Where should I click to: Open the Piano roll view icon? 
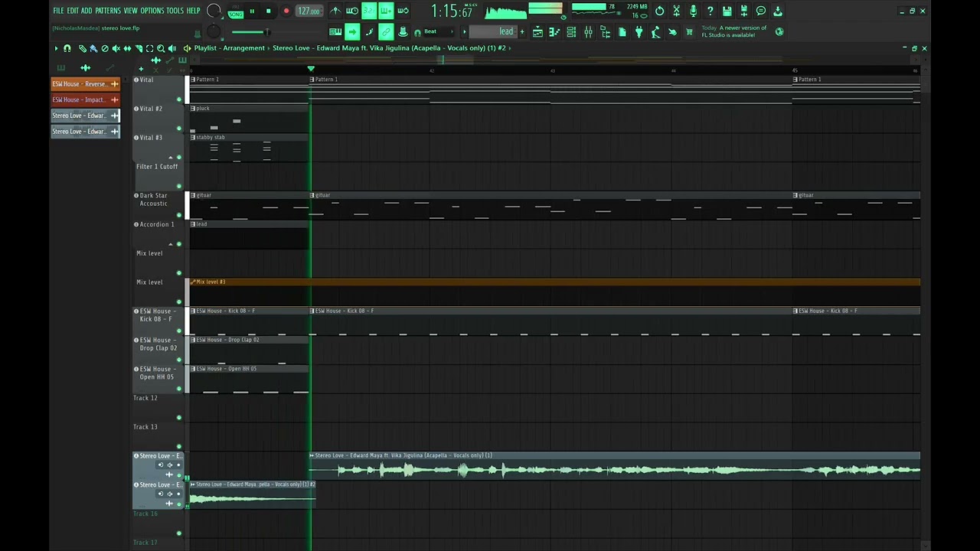pos(554,31)
